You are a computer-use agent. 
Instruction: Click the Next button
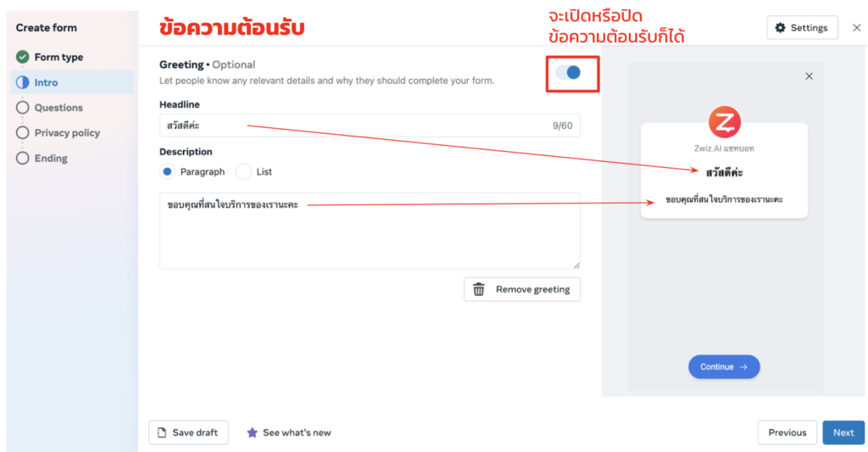tap(843, 432)
